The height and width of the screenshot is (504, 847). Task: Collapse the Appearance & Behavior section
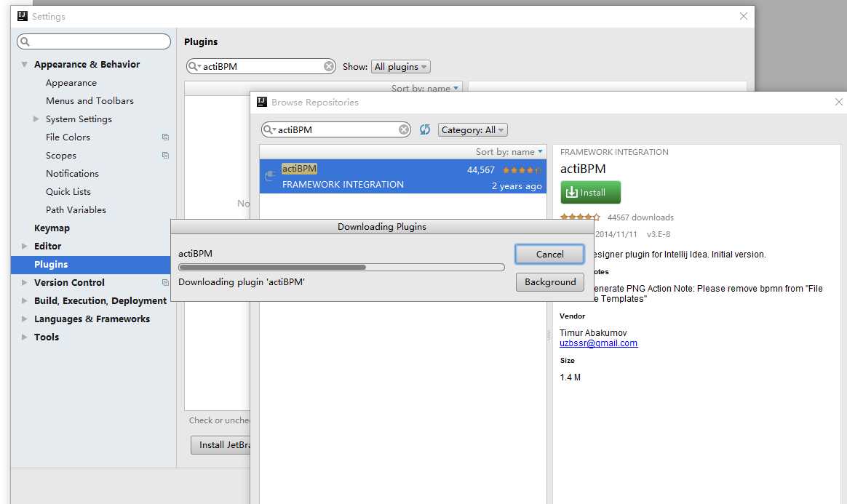tap(24, 64)
